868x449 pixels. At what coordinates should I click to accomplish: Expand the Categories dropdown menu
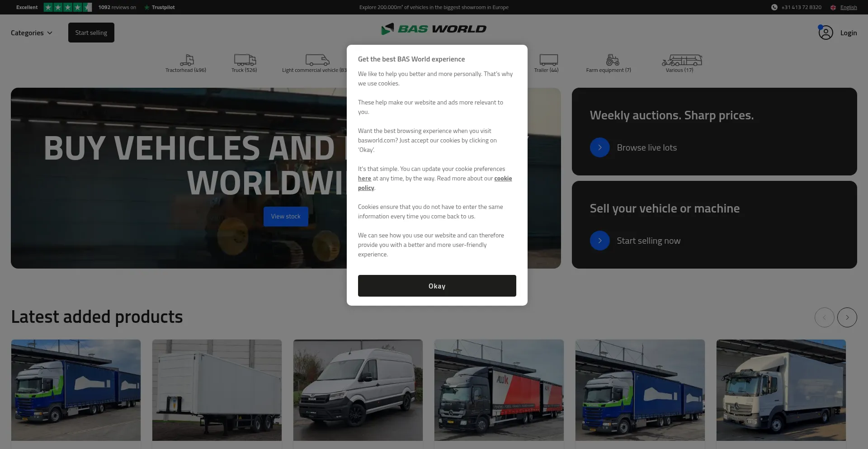point(32,33)
